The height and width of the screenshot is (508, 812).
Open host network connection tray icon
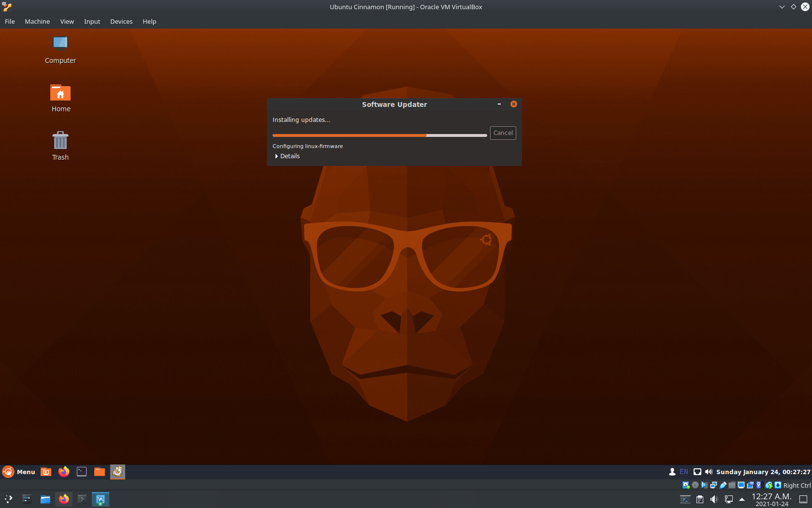click(729, 499)
